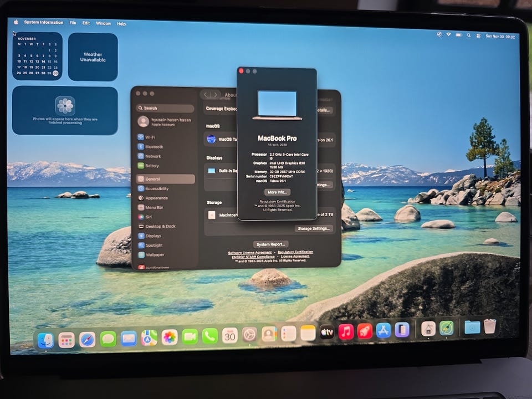Screen dimensions: 532x399
Task: Open Finder from the Dock
Action: click(x=46, y=340)
